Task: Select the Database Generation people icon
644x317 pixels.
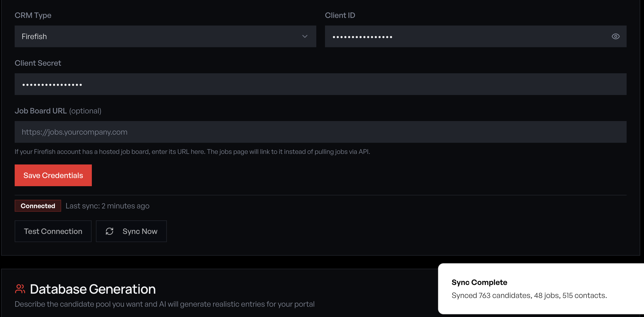Action: coord(20,289)
